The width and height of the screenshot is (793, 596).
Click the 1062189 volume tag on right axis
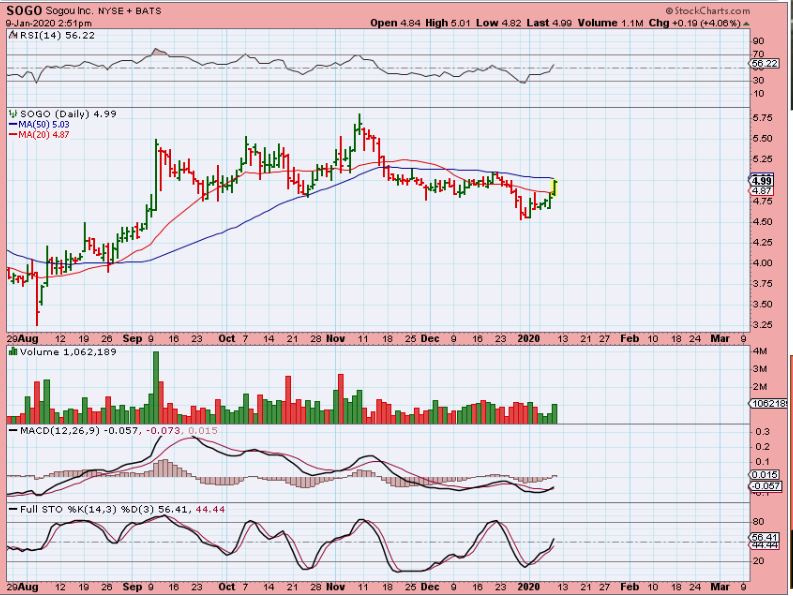(x=769, y=404)
